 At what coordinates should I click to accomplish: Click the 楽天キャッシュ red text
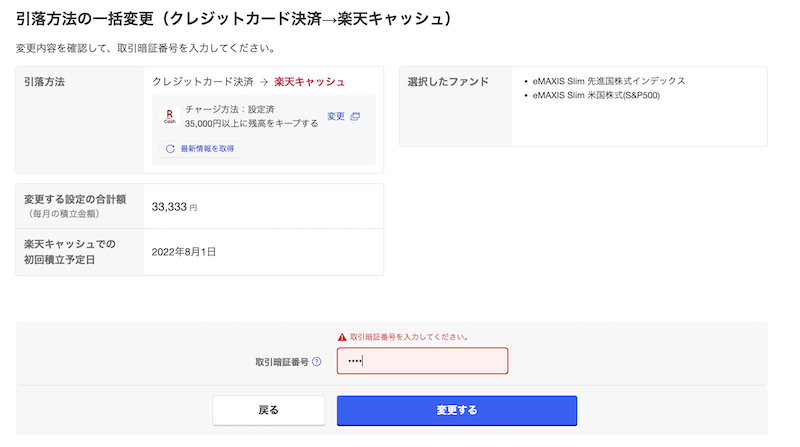310,82
